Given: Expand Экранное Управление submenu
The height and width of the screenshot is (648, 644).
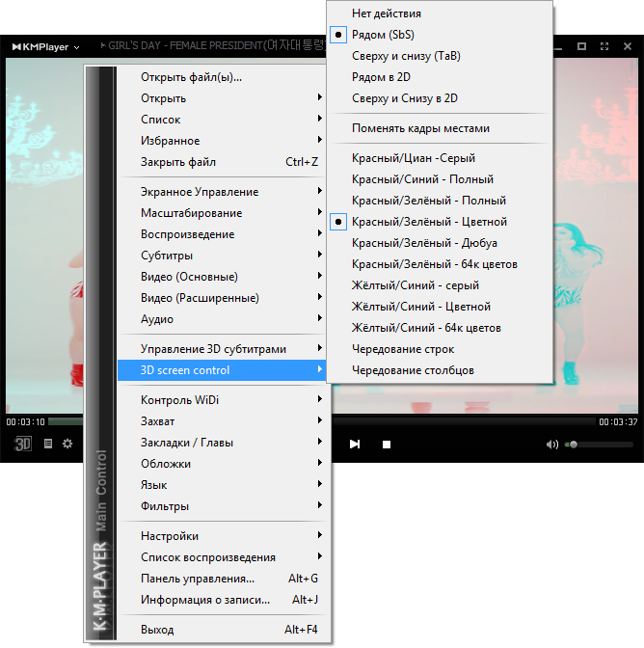Looking at the screenshot, I should click(x=223, y=192).
